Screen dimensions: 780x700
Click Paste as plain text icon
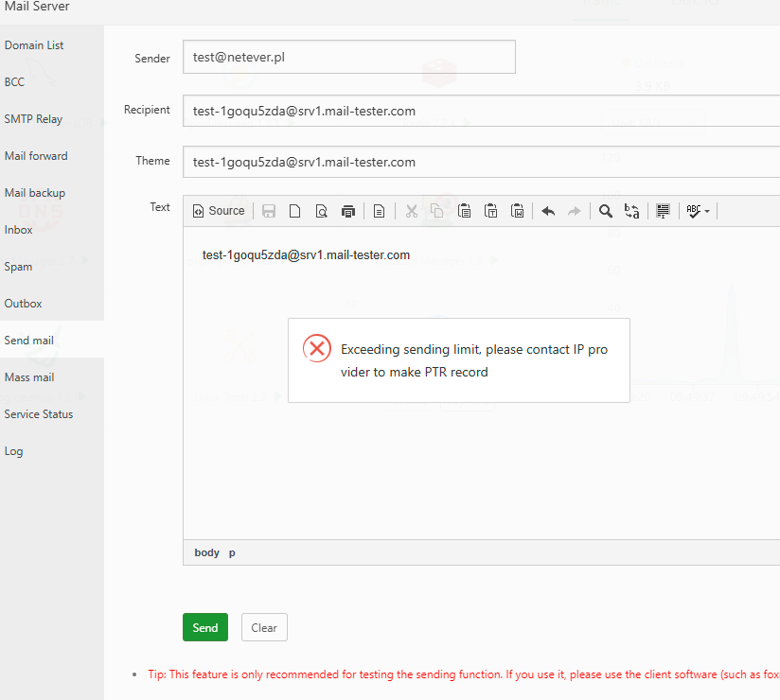(x=490, y=211)
